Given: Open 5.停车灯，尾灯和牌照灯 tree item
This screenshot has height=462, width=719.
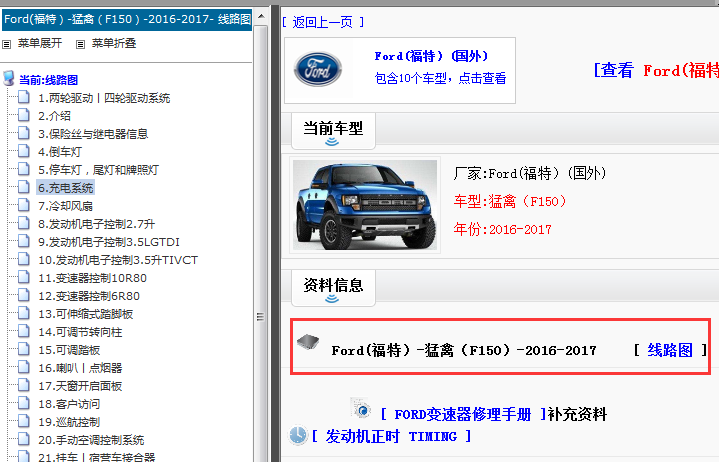Looking at the screenshot, I should click(98, 170).
